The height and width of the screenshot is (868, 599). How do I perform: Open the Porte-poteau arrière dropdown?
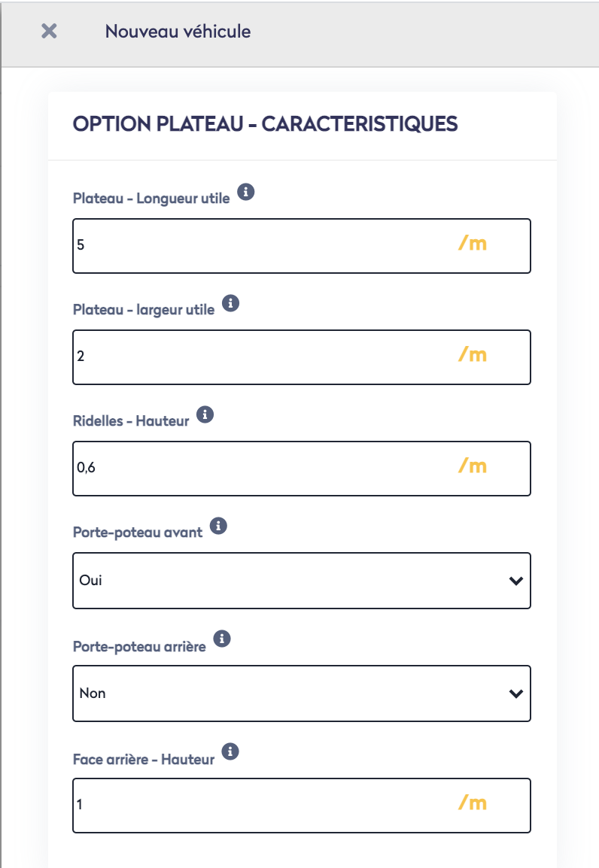[301, 693]
